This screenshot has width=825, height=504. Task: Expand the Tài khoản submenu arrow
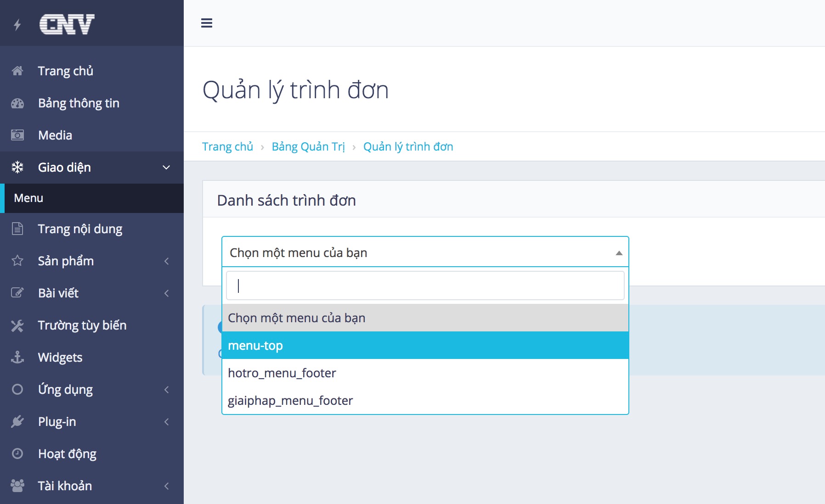click(166, 486)
